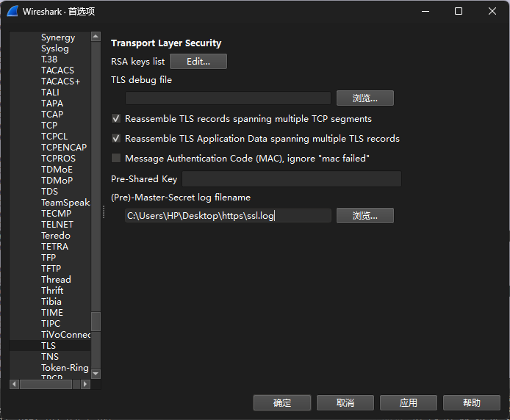Select TCP protocol entry

pyautogui.click(x=49, y=126)
